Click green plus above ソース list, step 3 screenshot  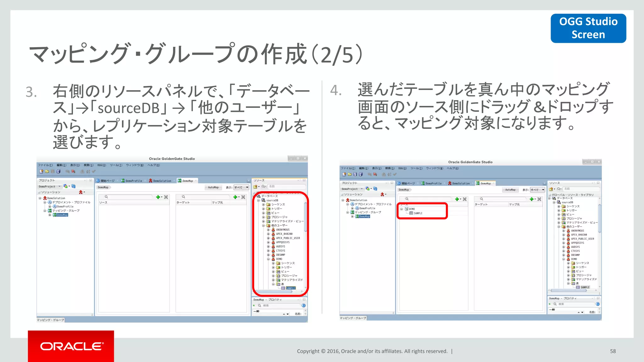[158, 197]
